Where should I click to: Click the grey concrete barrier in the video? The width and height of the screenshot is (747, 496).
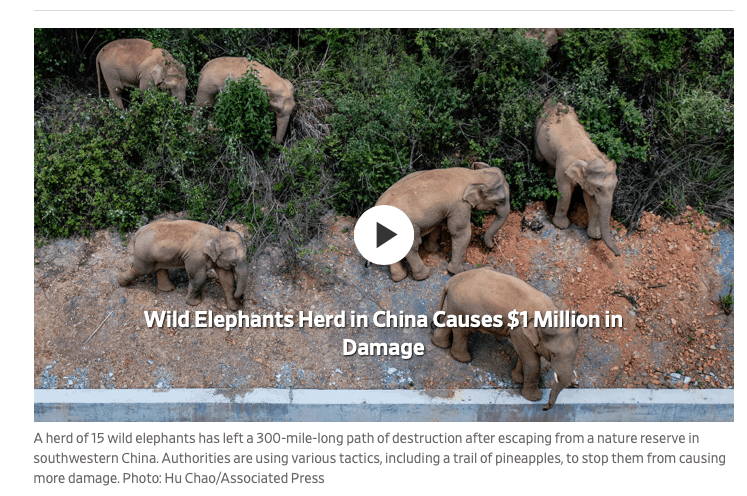coord(384,405)
